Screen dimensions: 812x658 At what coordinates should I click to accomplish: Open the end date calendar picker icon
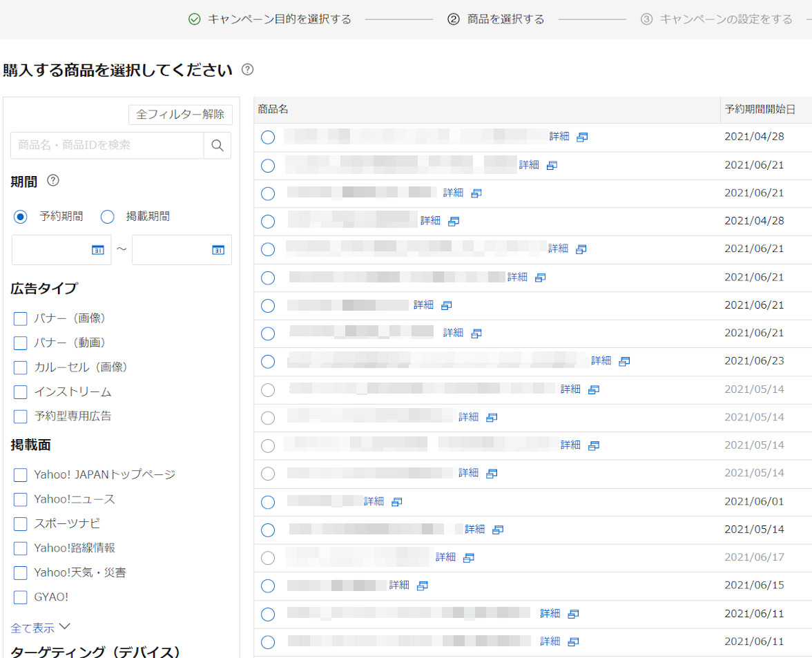click(218, 250)
